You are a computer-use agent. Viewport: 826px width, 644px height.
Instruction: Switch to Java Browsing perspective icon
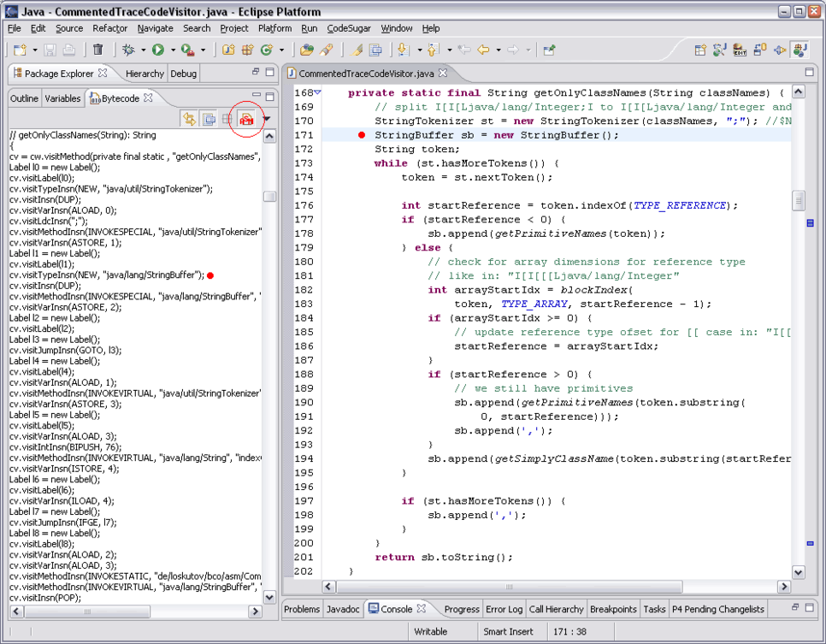pos(720,50)
